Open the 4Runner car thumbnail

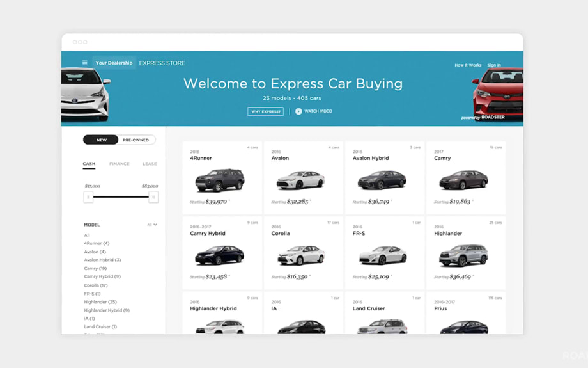pyautogui.click(x=220, y=180)
